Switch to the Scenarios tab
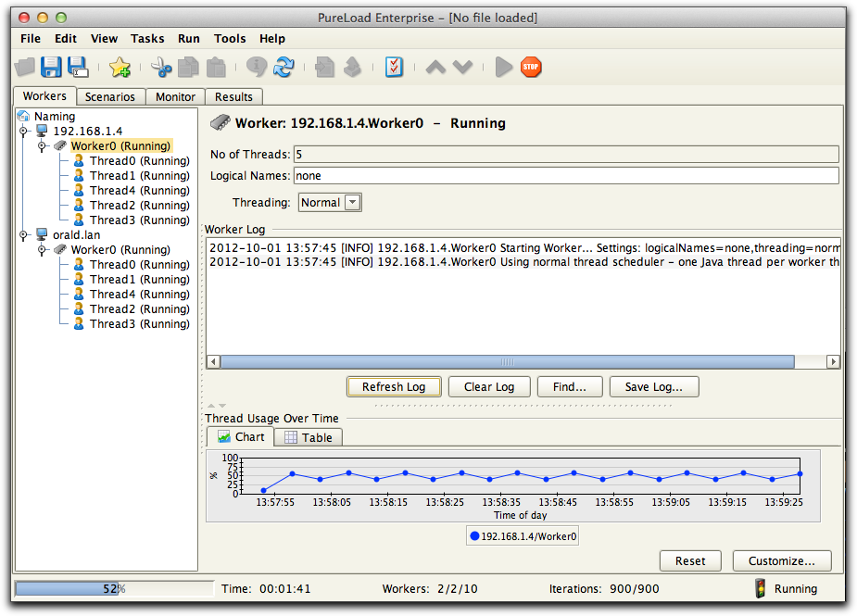The image size is (857, 616). [110, 96]
